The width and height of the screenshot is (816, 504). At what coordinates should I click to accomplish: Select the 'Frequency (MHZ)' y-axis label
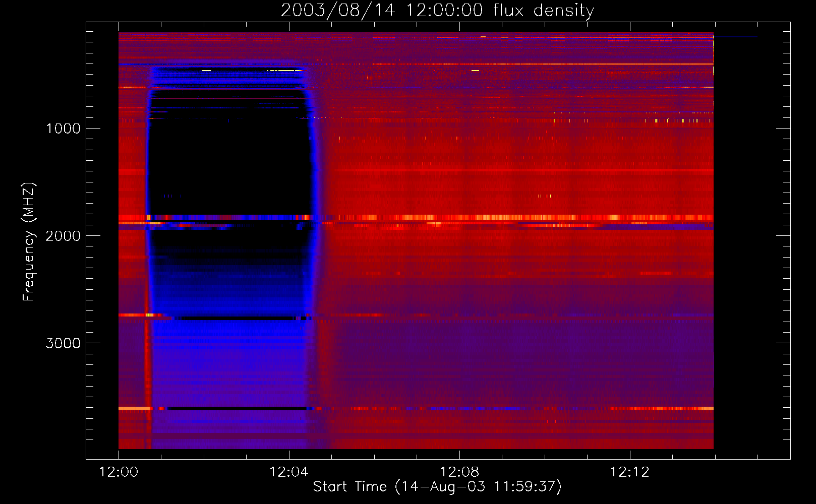(29, 242)
